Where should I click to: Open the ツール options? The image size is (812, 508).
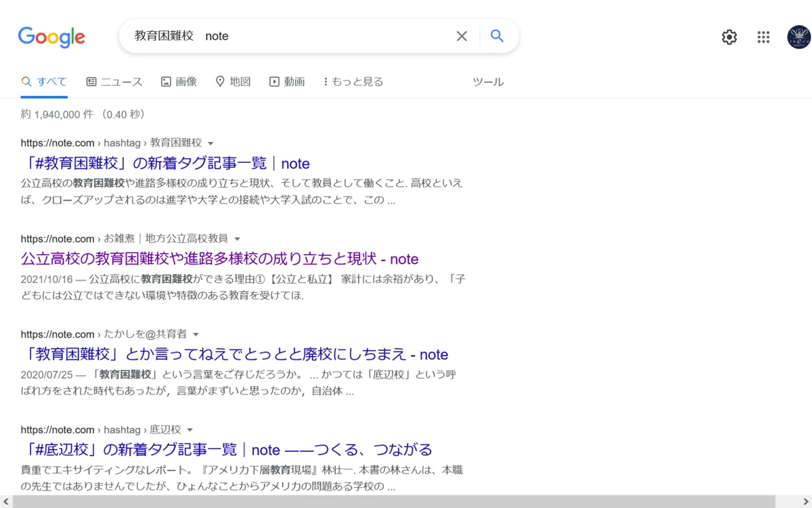488,82
